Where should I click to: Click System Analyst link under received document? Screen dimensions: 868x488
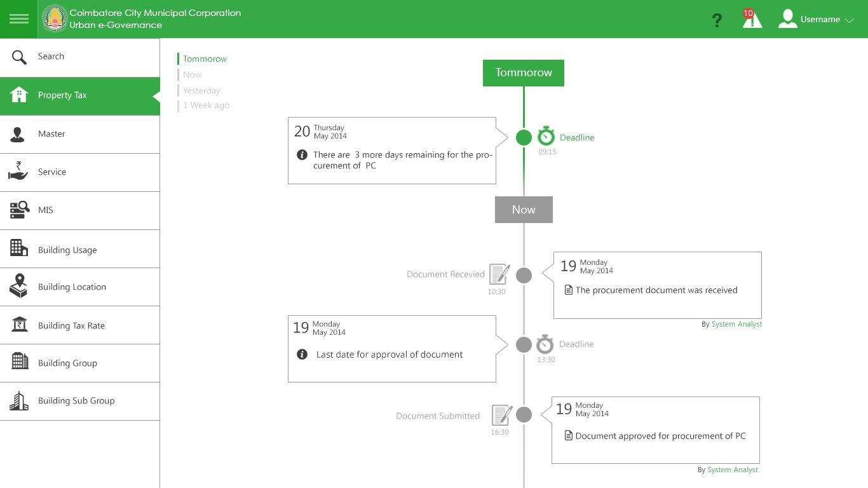pyautogui.click(x=736, y=324)
